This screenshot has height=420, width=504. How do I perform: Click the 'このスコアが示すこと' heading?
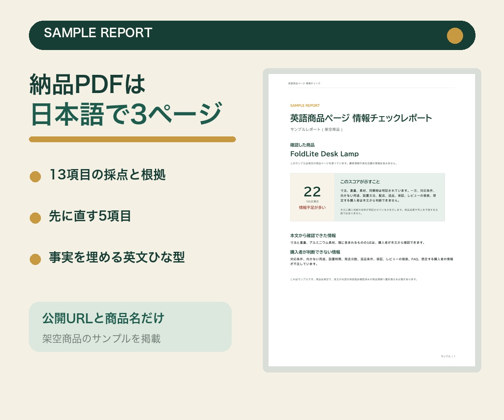(360, 182)
